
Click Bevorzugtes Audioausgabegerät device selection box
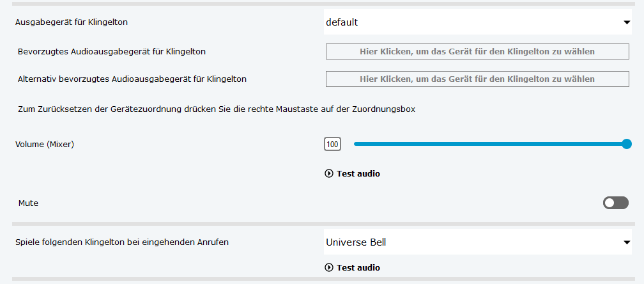coord(477,51)
